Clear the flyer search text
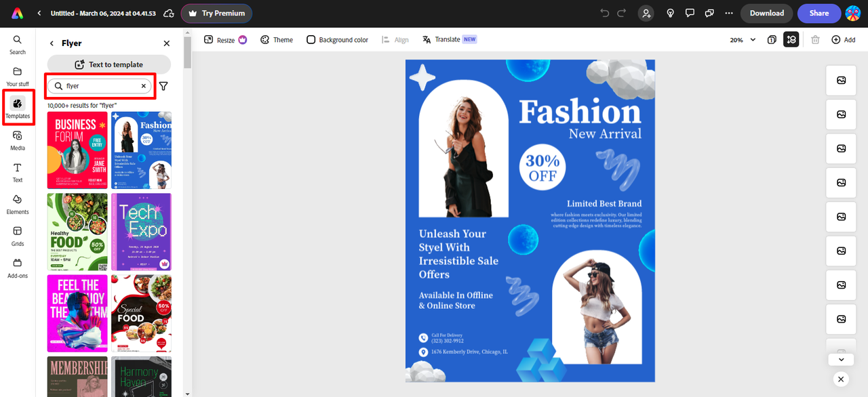This screenshot has height=397, width=868. click(143, 86)
